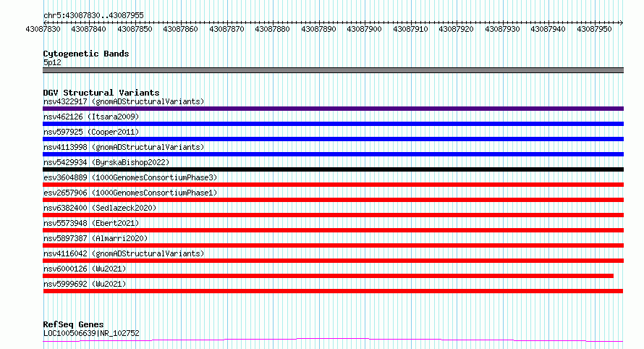Select the red bar under esv2657906
Image resolution: width=644 pixels, height=349 pixels.
click(333, 200)
